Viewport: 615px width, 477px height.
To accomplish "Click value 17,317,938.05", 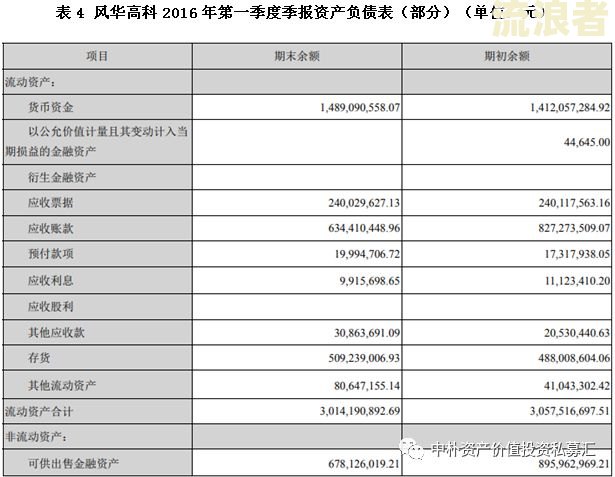I will tap(577, 254).
